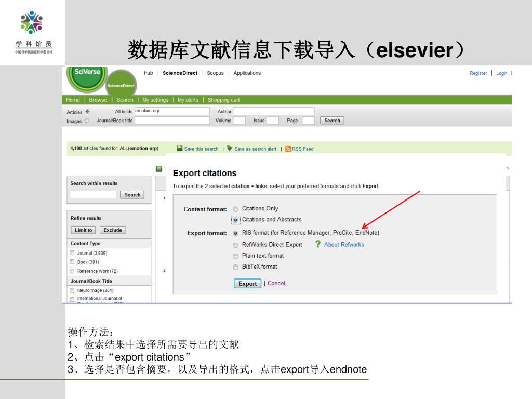Image resolution: width=532 pixels, height=399 pixels.
Task: Click the Save this search disk icon
Action: 180,148
